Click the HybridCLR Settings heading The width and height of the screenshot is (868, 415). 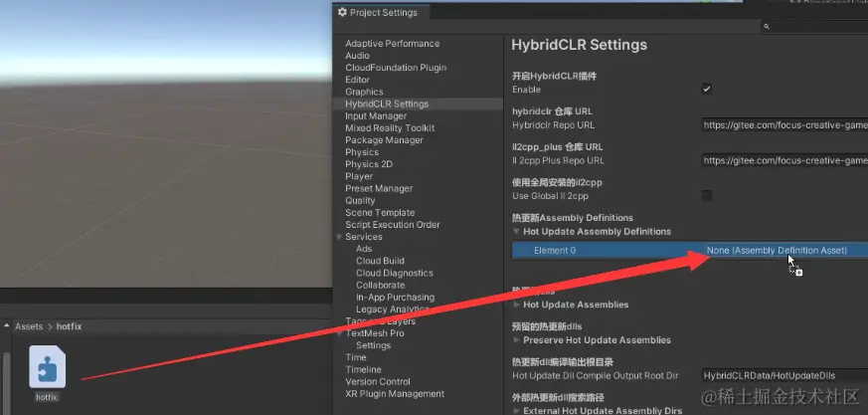[579, 45]
